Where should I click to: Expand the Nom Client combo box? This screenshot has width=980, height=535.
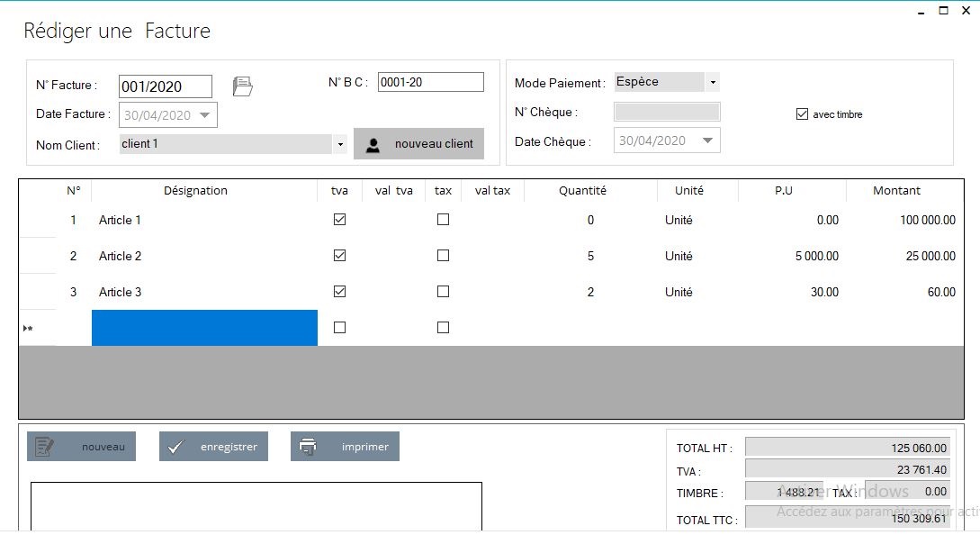coord(340,144)
